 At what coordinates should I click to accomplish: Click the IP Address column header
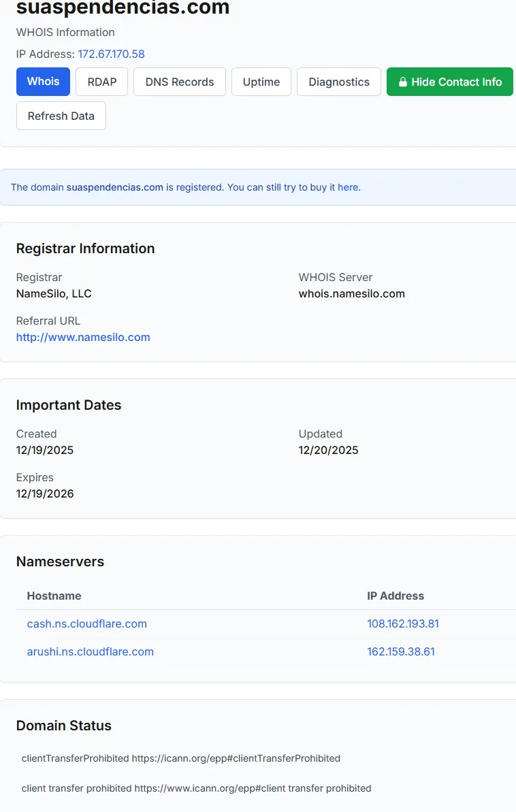click(x=395, y=596)
